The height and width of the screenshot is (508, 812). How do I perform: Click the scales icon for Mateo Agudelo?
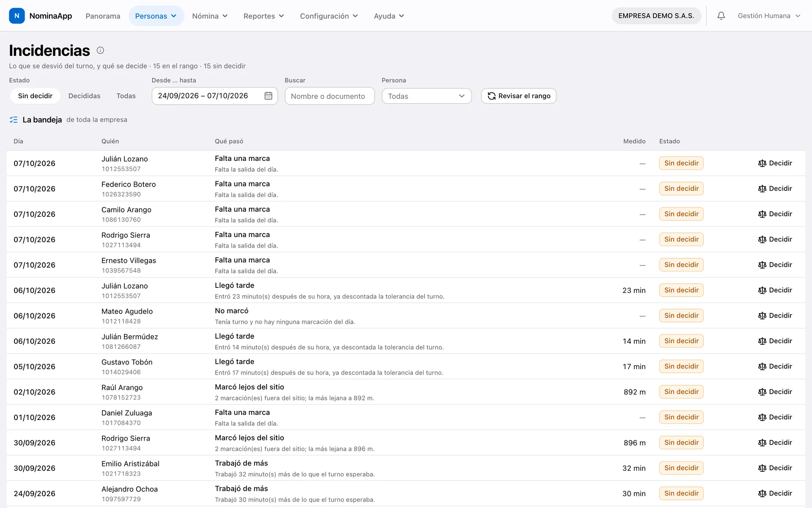[x=762, y=316]
